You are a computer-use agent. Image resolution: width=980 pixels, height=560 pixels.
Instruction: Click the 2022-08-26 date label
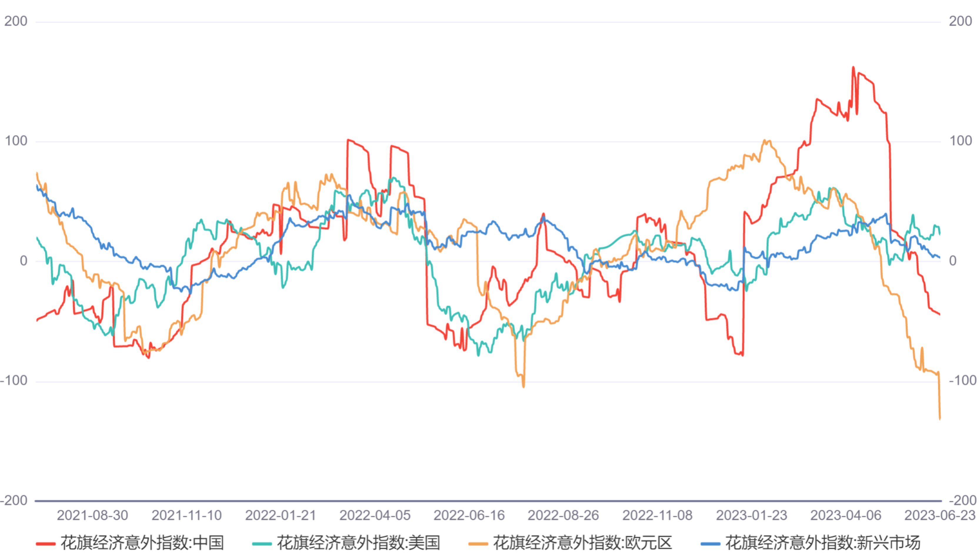point(563,515)
